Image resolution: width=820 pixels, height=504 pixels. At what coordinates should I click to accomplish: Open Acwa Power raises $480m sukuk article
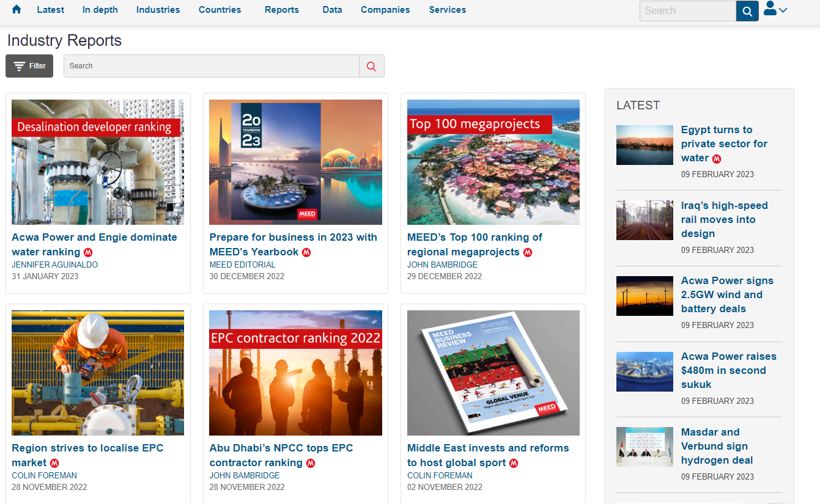click(728, 370)
